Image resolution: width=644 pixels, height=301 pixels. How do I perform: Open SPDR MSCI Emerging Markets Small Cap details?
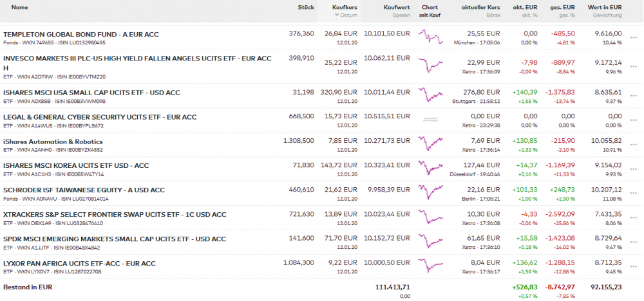(115, 239)
